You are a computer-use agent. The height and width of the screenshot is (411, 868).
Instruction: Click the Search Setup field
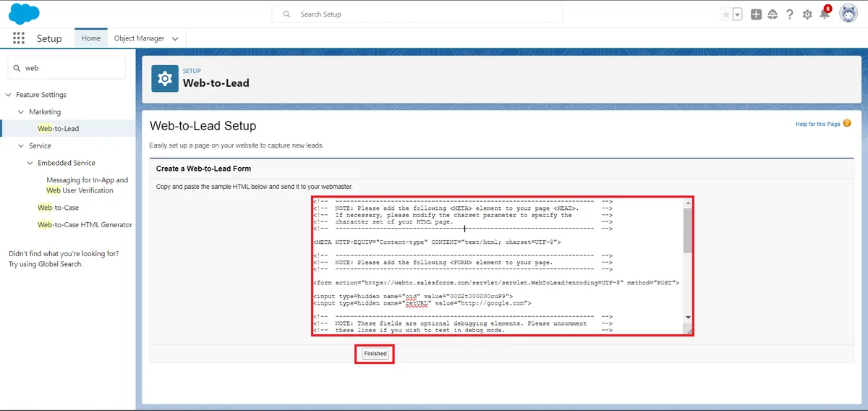[x=417, y=14]
